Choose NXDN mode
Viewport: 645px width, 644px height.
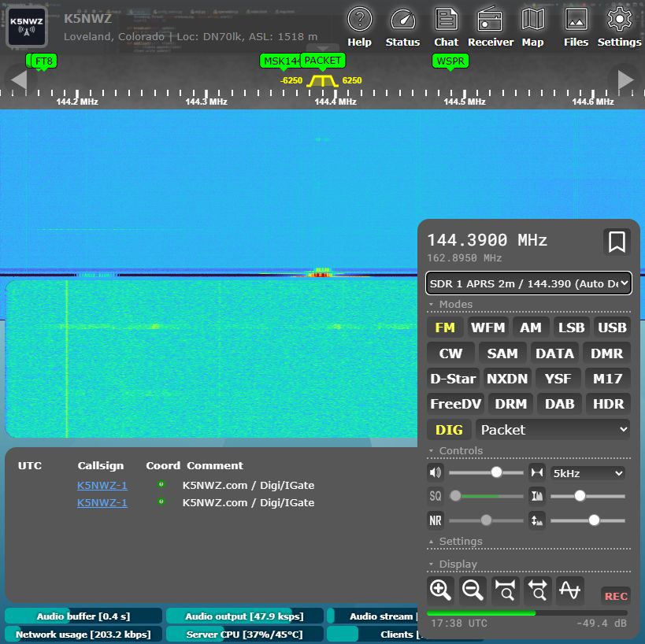click(507, 379)
